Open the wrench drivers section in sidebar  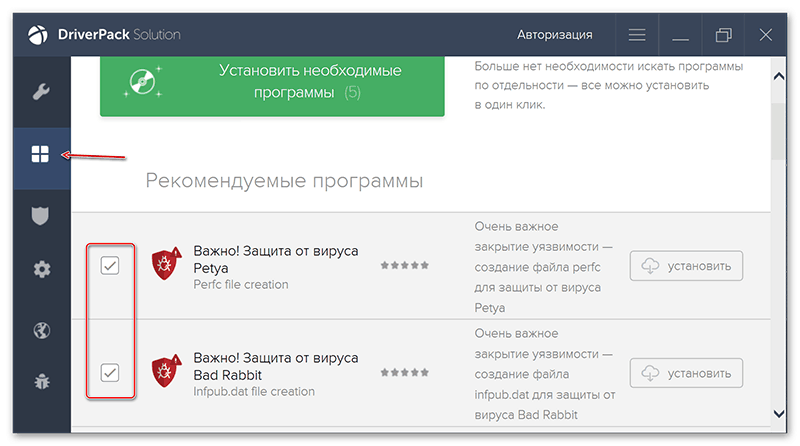pos(41,93)
